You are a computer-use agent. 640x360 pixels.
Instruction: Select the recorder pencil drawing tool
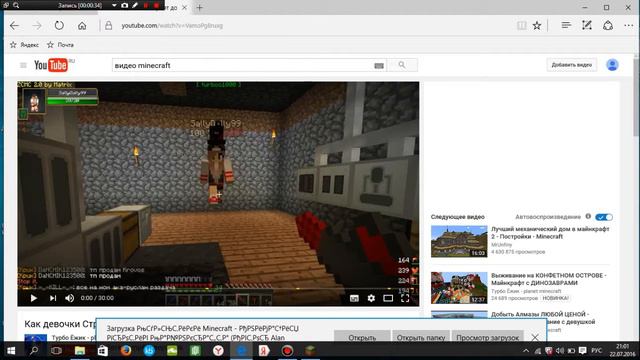135,5
